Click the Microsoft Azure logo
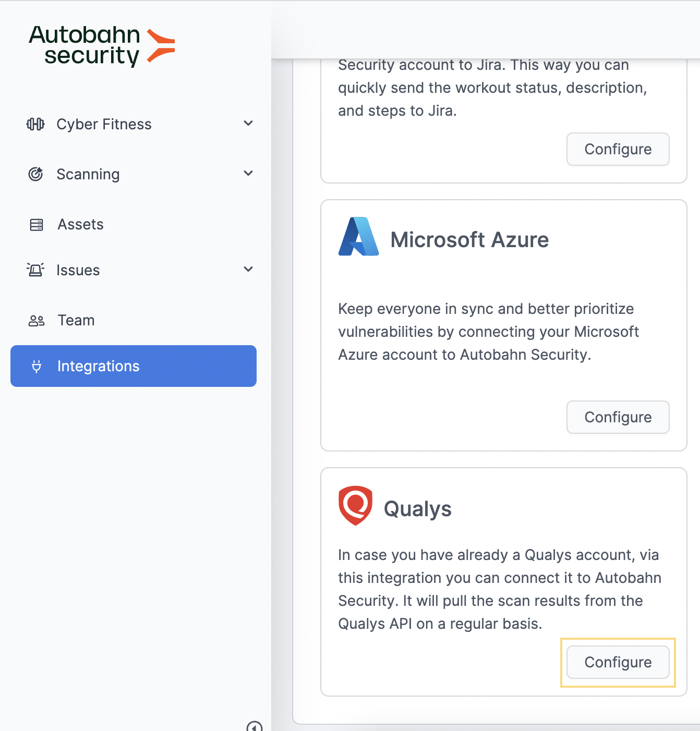This screenshot has height=731, width=700. click(359, 237)
